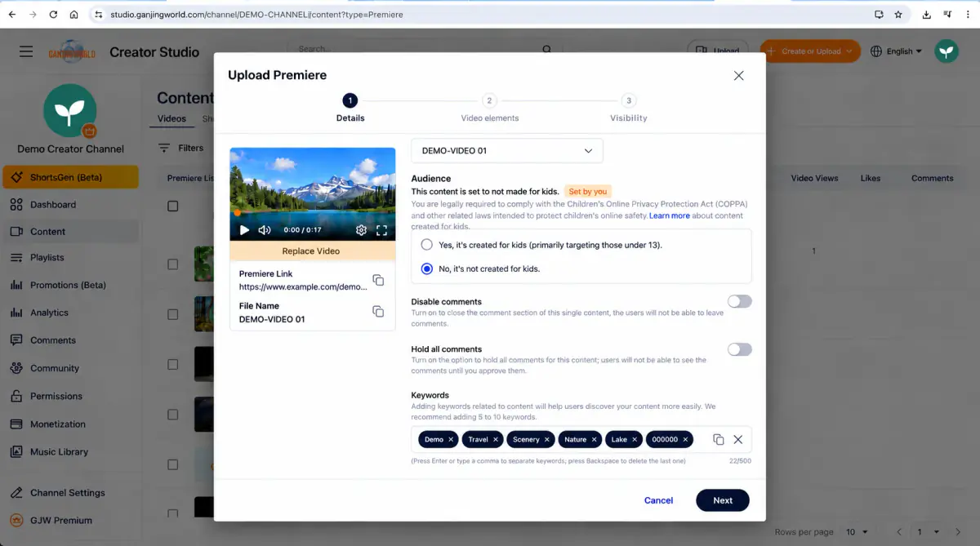Open Dashboard in sidebar
Screen dimensions: 980x546
tap(70, 205)
